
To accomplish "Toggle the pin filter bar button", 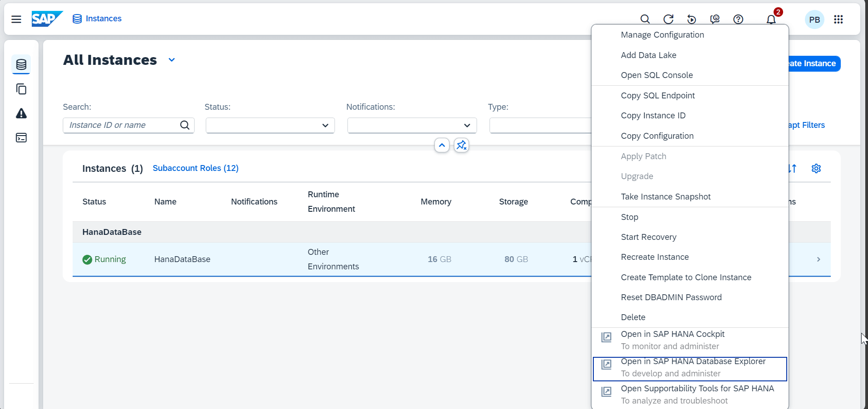I will pyautogui.click(x=461, y=145).
